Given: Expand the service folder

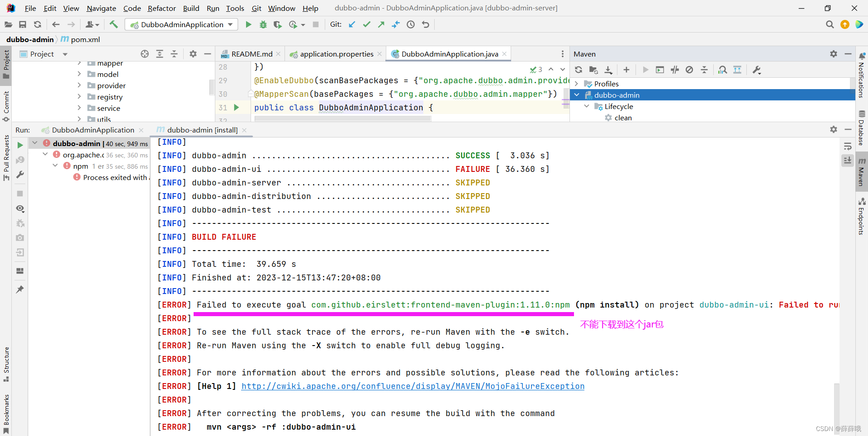Looking at the screenshot, I should [x=79, y=108].
